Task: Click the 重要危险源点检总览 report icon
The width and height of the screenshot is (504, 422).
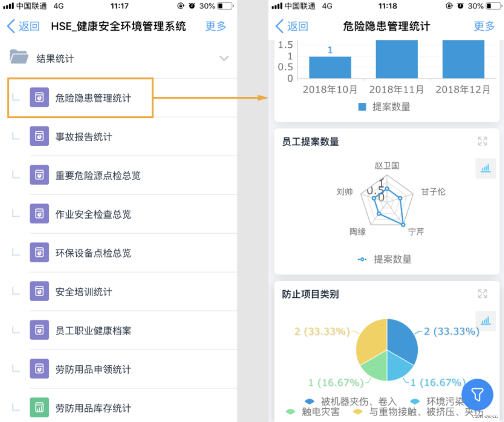Action: 39,175
